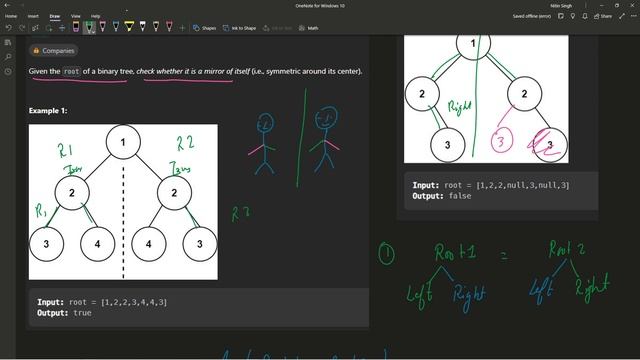
Task: Choose the black pen with purple outline
Action: point(76,27)
